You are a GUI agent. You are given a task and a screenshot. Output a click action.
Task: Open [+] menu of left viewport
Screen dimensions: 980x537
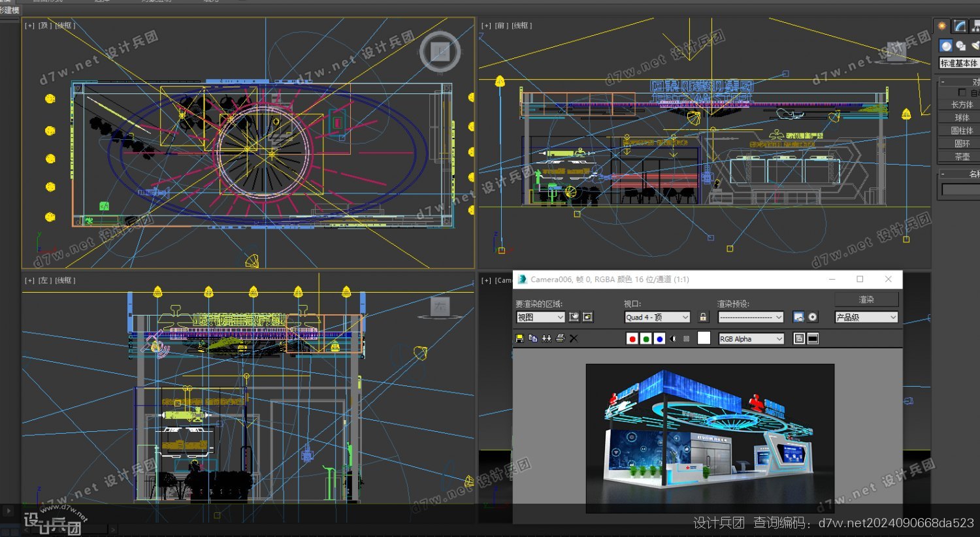coord(29,280)
